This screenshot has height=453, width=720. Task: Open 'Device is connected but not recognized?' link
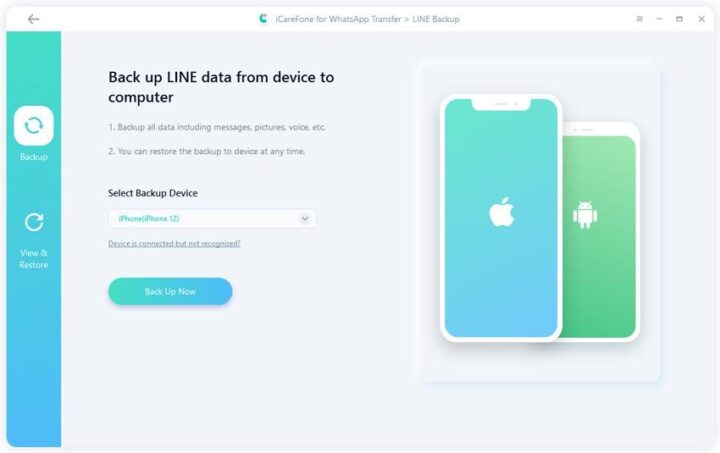point(174,243)
